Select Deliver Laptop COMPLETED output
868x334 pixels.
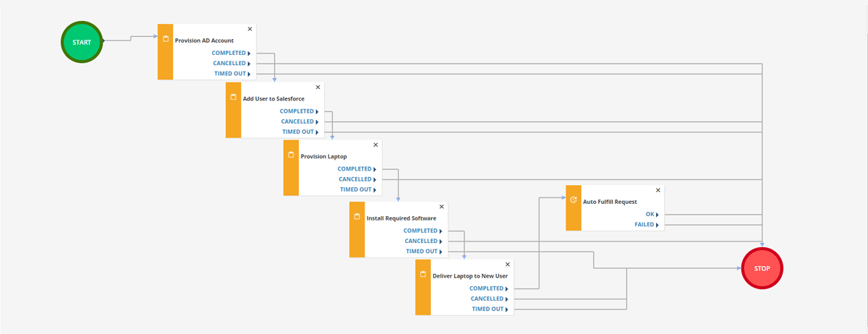point(489,288)
